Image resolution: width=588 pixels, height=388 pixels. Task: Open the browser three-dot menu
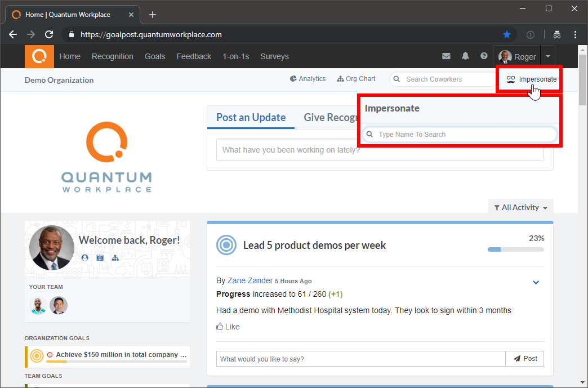[x=575, y=34]
